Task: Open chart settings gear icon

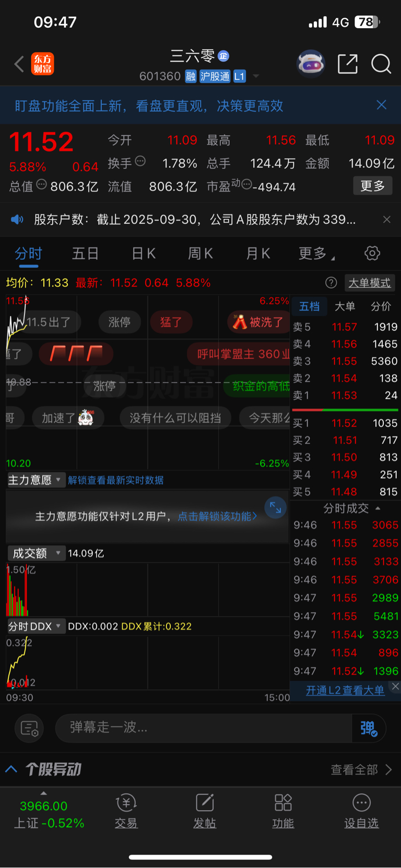Action: [x=372, y=254]
